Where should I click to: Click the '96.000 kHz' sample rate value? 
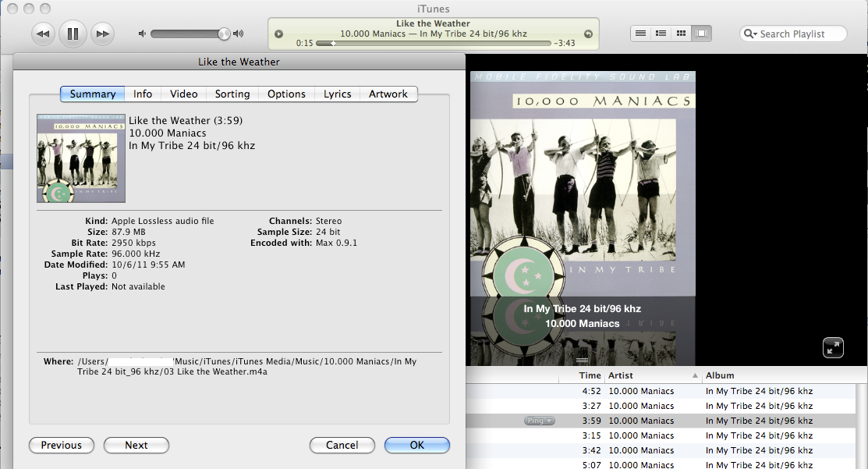point(136,254)
